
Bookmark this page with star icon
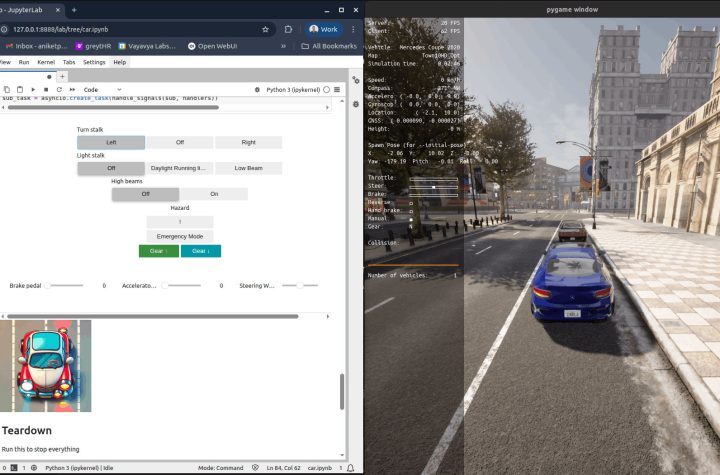coord(264,29)
